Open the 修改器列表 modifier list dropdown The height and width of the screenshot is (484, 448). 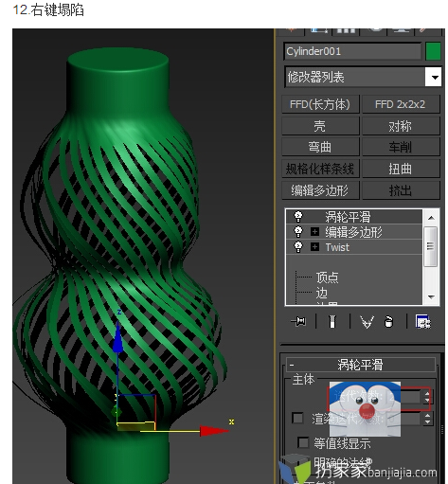pyautogui.click(x=362, y=77)
